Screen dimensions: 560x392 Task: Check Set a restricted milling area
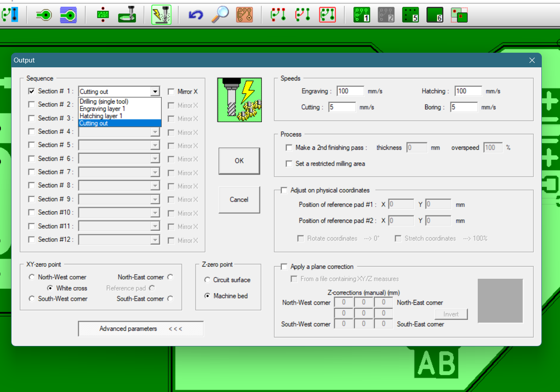coord(289,163)
